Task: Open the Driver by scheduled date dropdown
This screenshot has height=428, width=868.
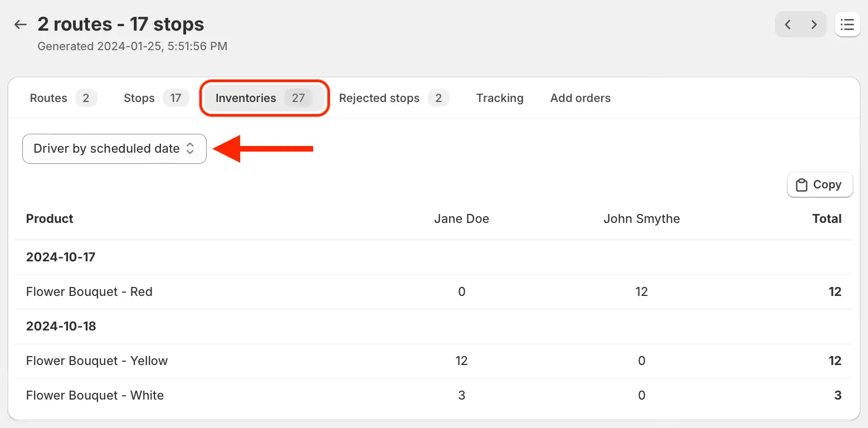Action: click(114, 149)
